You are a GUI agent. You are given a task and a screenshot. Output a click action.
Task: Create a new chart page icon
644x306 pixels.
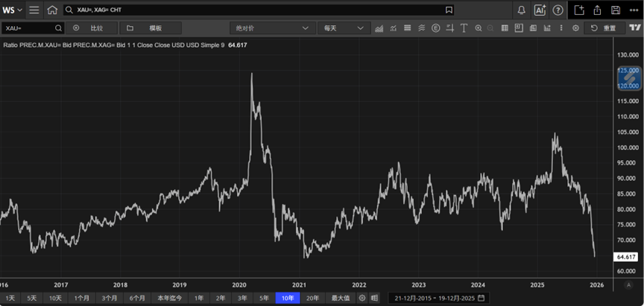click(x=579, y=10)
